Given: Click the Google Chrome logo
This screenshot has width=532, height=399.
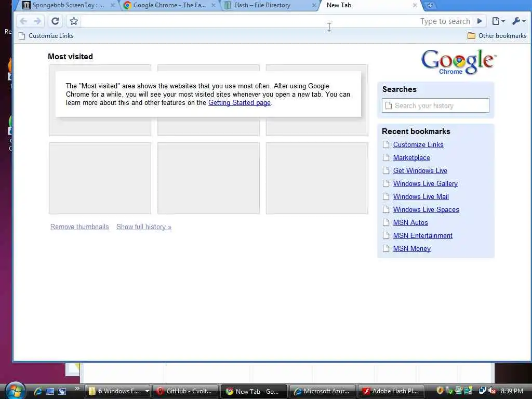Looking at the screenshot, I should (458, 62).
